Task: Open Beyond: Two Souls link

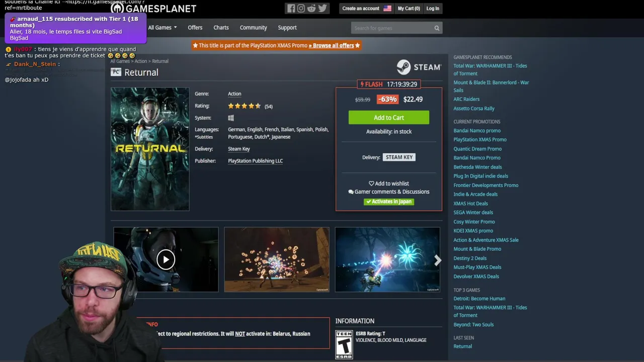Action: [x=473, y=325]
